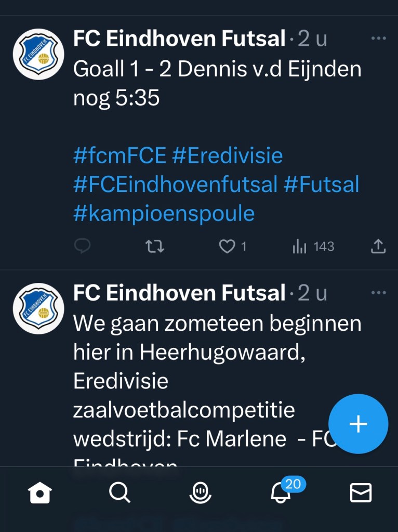Open notifications with 20 badge

282,492
